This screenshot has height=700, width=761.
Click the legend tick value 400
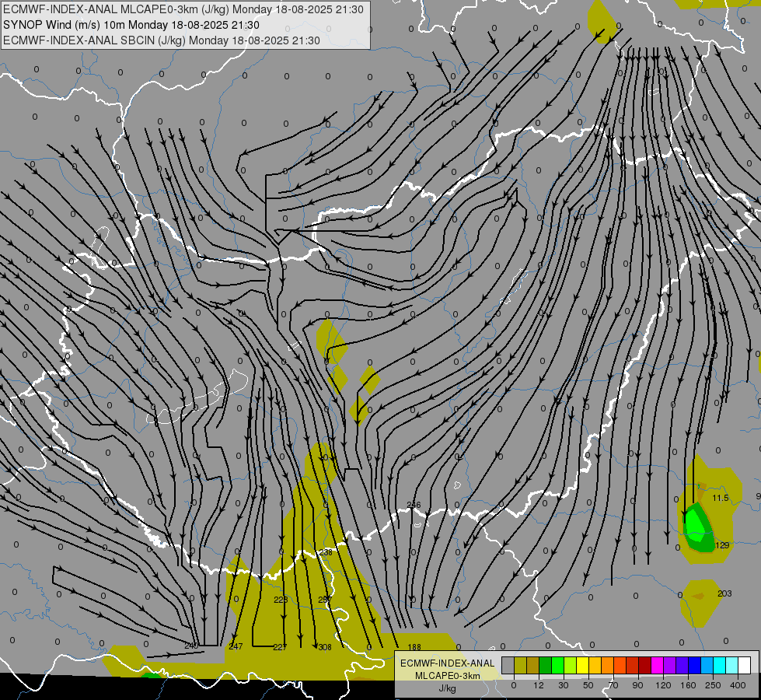(x=738, y=685)
